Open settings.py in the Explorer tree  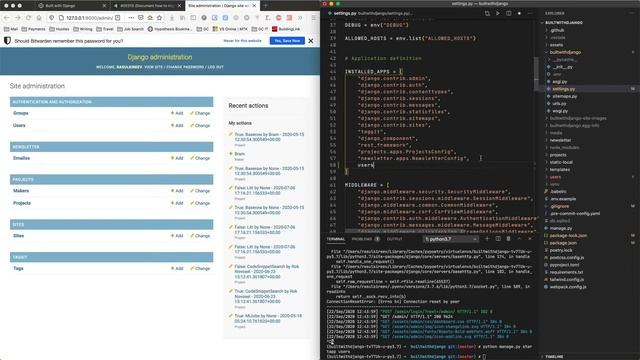click(563, 89)
